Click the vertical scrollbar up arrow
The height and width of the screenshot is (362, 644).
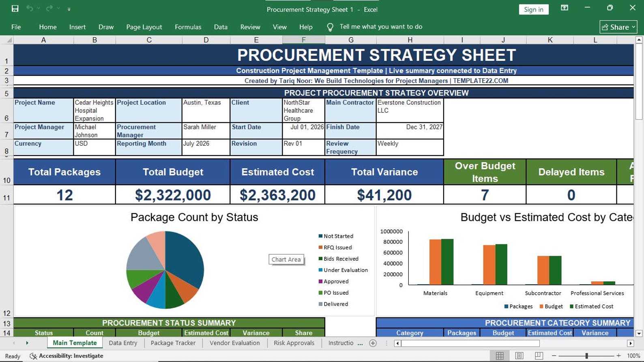tap(639, 40)
